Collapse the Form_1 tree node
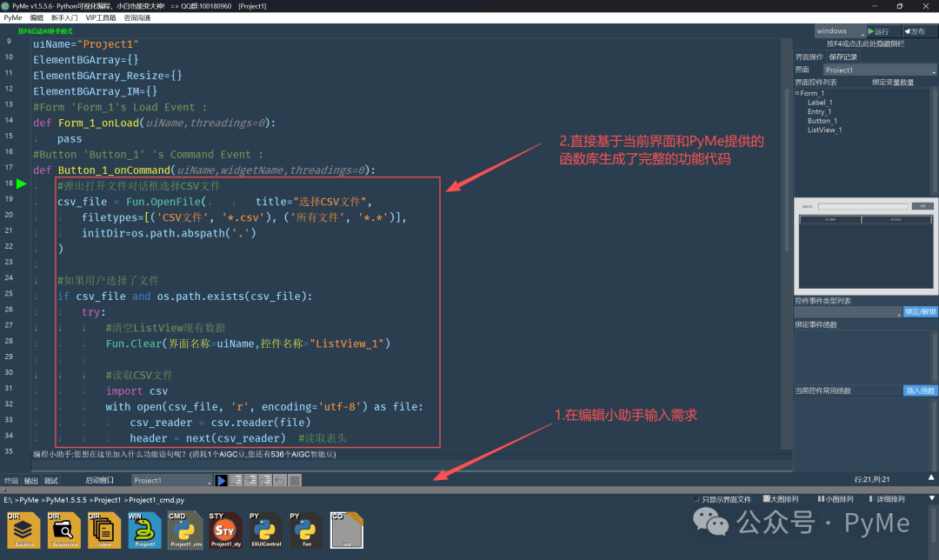 click(x=797, y=93)
